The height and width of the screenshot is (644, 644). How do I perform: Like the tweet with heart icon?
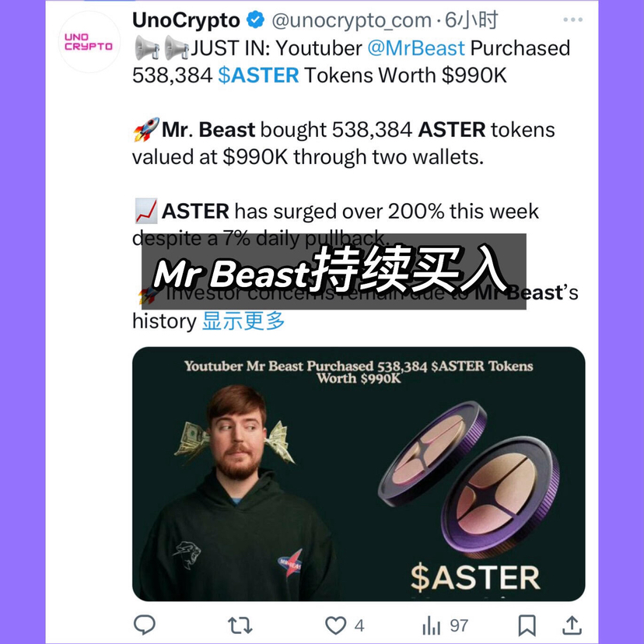pyautogui.click(x=335, y=625)
